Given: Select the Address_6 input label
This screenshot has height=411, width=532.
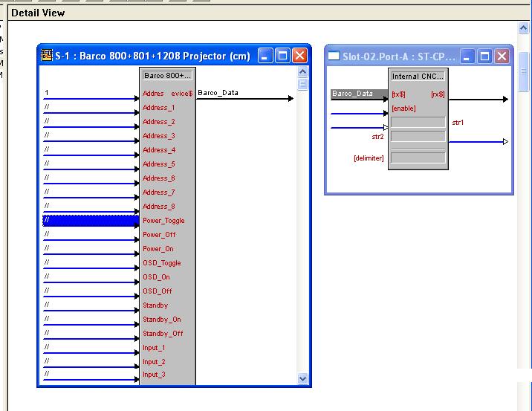Looking at the screenshot, I should [159, 178].
